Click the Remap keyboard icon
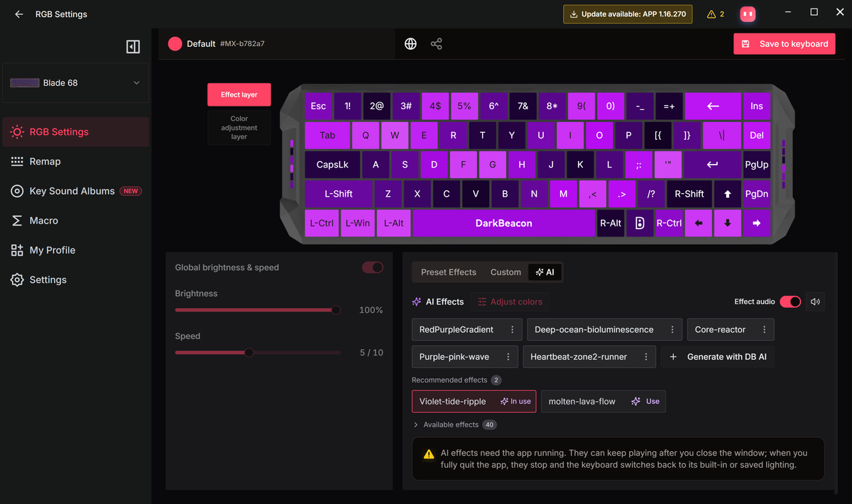 [x=17, y=162]
